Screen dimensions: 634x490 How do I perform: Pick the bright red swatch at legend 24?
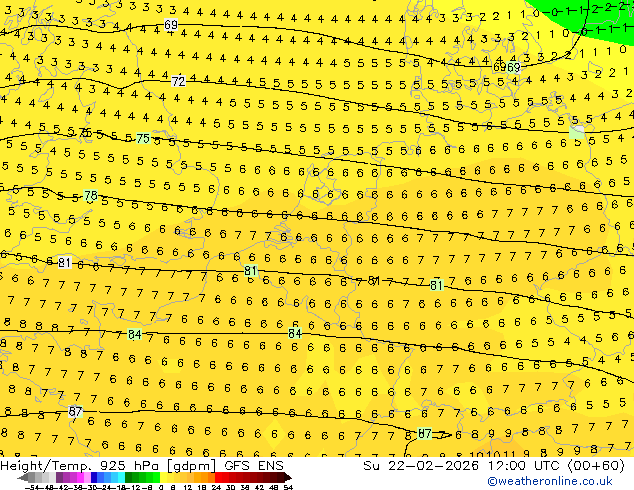coord(218,478)
